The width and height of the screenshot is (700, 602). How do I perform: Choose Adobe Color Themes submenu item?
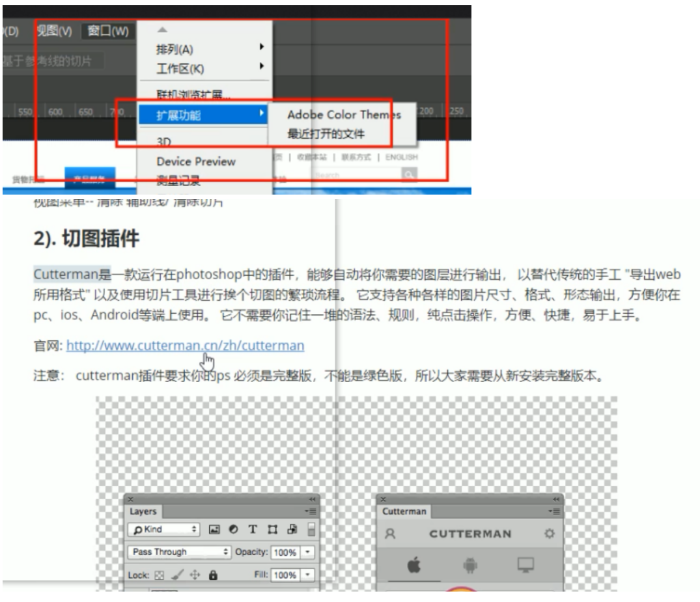pos(344,115)
